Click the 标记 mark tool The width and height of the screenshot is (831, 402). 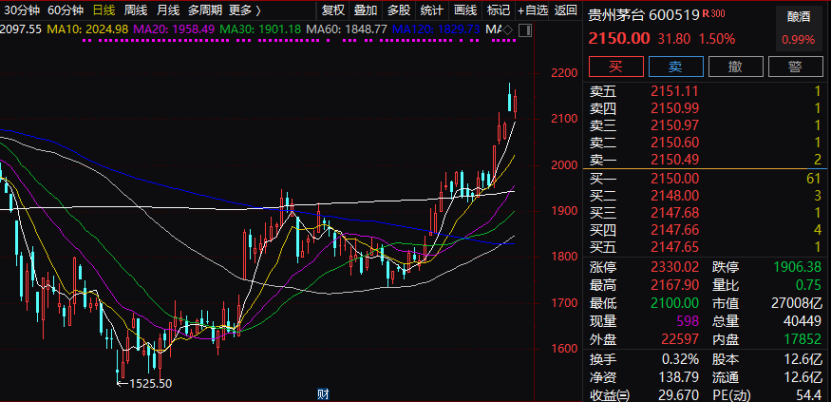(x=498, y=10)
